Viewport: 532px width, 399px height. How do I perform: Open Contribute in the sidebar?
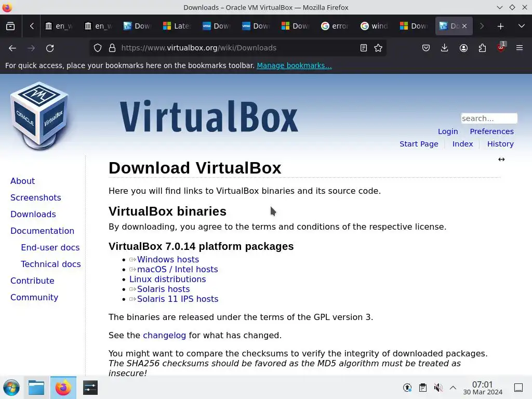32,281
